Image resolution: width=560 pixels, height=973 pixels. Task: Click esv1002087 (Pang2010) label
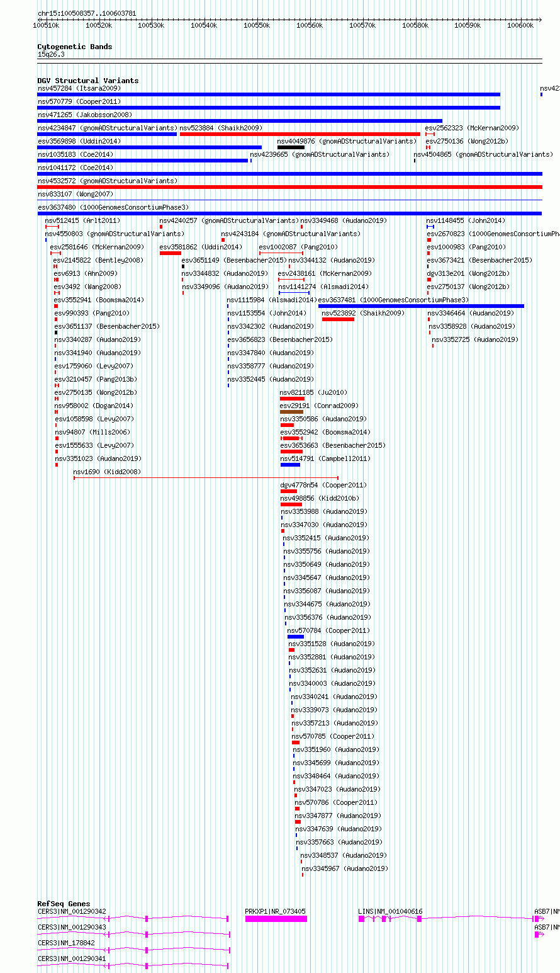298,247
